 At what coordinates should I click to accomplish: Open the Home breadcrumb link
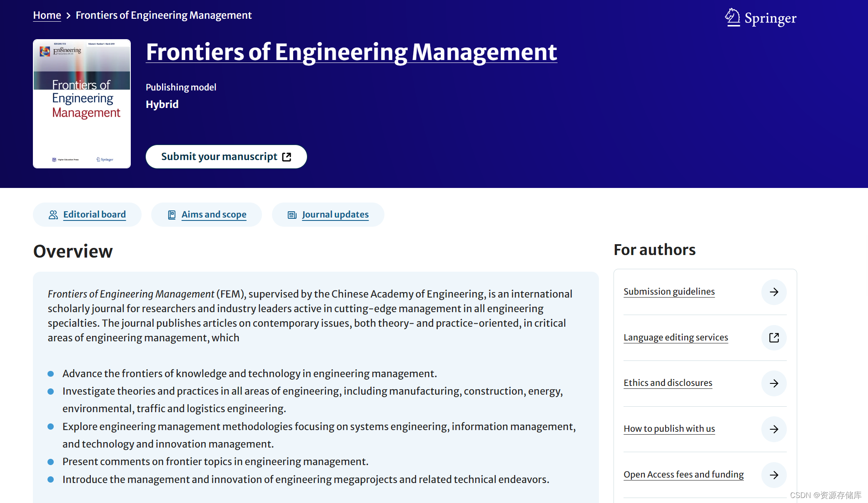[x=47, y=15]
